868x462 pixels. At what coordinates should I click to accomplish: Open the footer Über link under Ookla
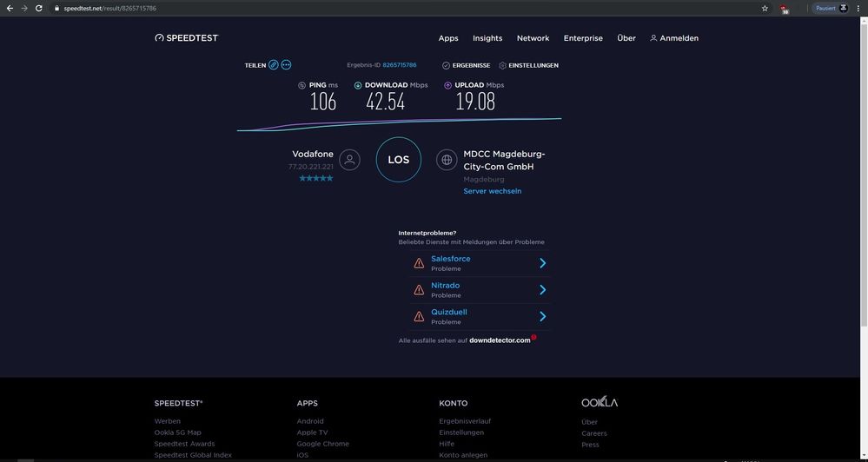pos(590,422)
